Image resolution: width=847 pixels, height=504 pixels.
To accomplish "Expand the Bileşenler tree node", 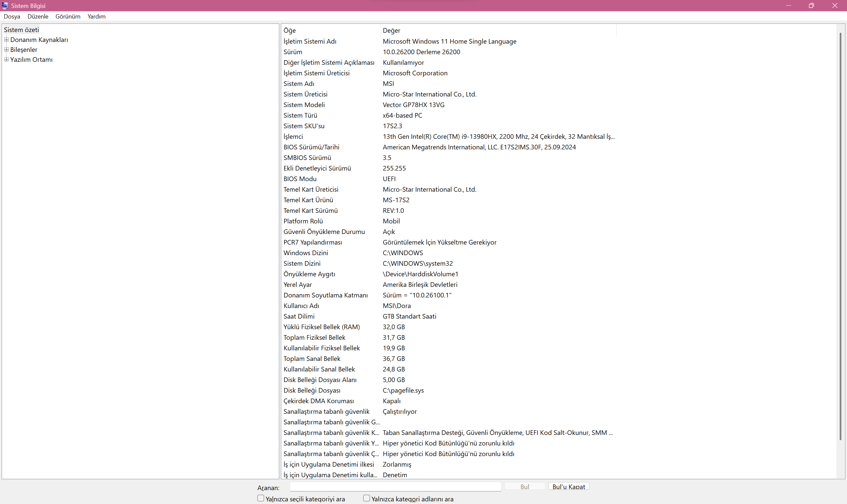I will tap(7, 50).
